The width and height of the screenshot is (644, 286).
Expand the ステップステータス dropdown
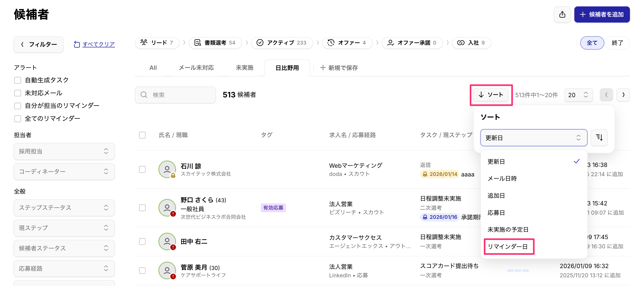pos(64,208)
